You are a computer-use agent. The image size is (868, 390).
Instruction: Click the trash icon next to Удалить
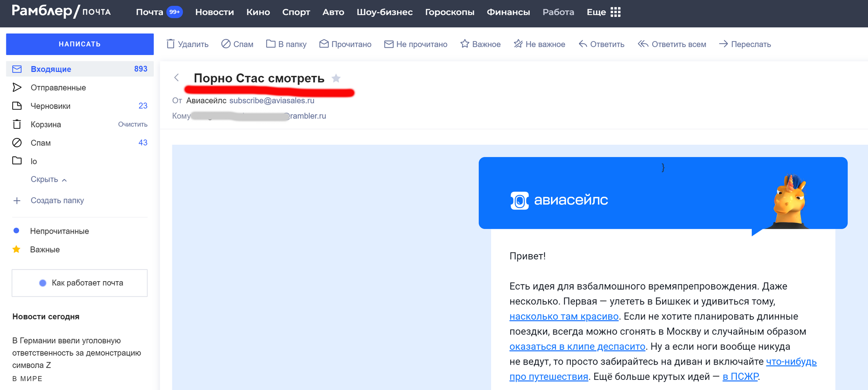tap(170, 44)
